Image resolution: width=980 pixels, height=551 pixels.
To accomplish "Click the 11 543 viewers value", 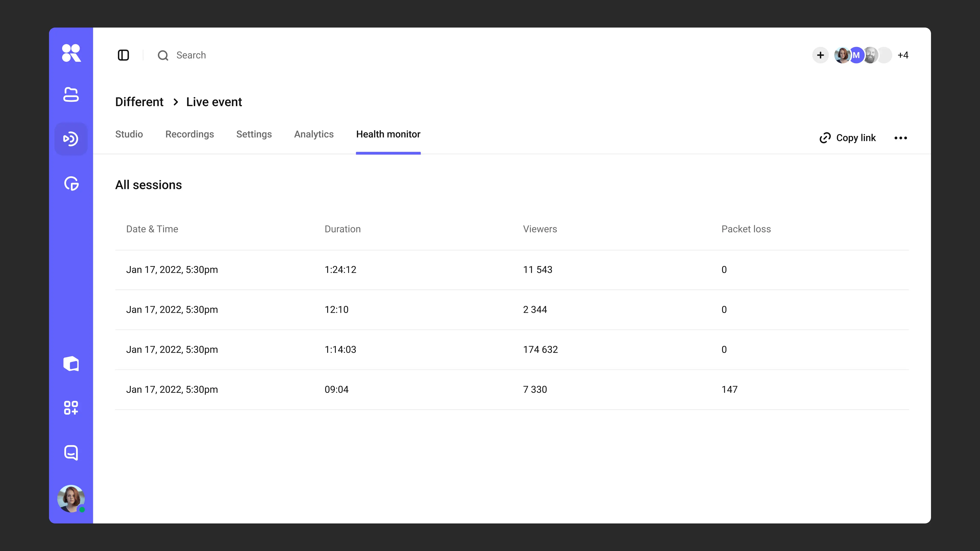I will 537,270.
